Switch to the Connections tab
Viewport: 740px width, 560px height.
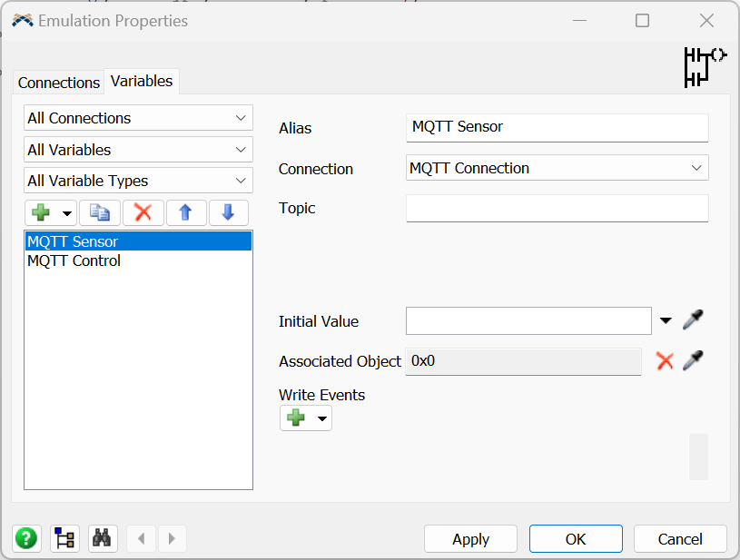point(59,83)
